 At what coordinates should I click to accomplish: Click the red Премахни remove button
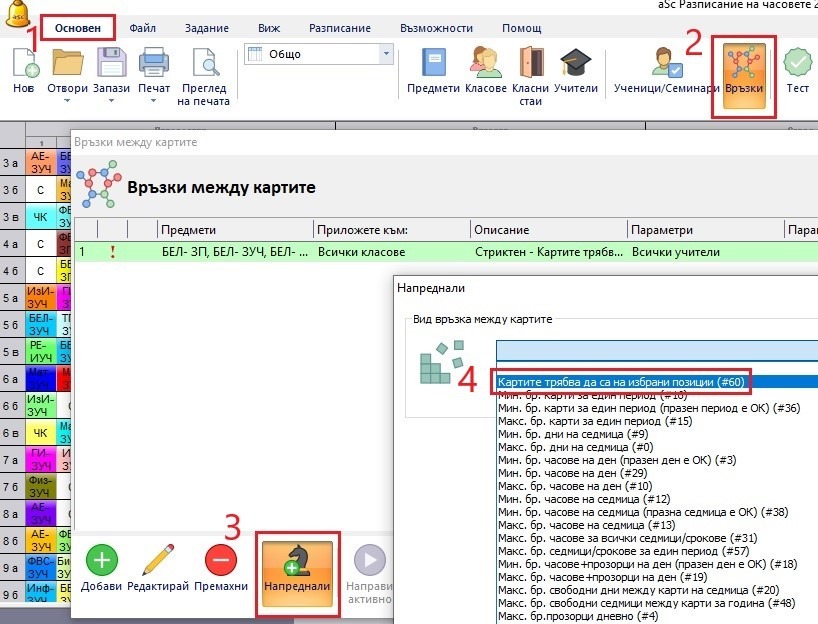click(221, 560)
